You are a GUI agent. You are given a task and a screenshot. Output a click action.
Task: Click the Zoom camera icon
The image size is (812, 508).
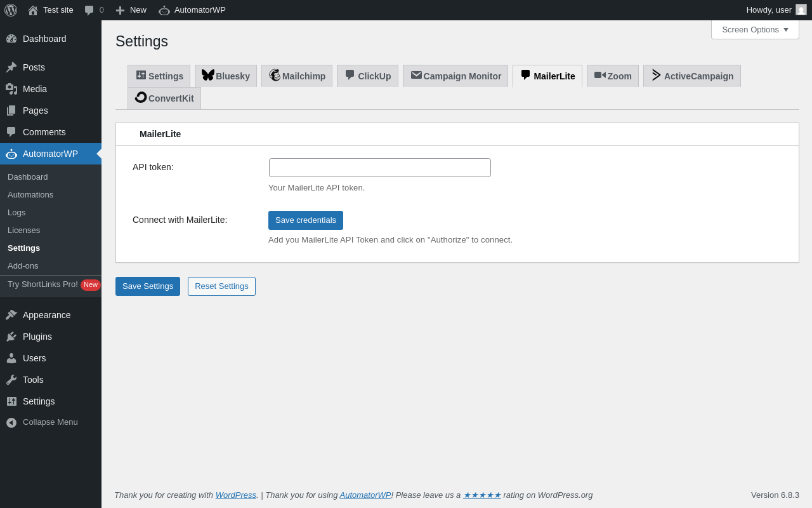(600, 75)
